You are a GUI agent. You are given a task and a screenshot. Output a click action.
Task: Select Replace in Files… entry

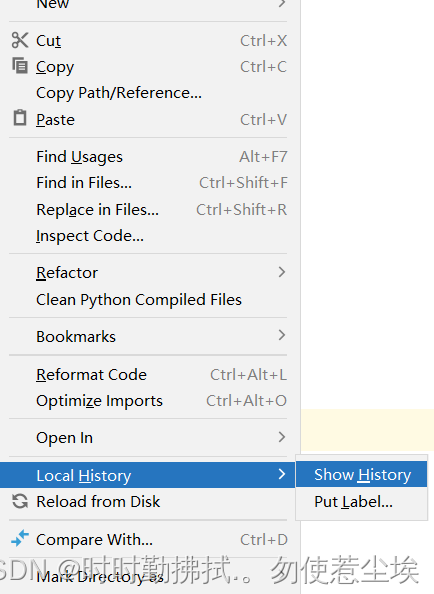pyautogui.click(x=148, y=209)
